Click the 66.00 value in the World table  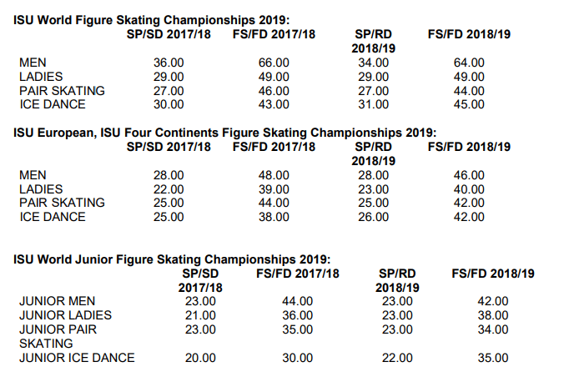pyautogui.click(x=274, y=63)
